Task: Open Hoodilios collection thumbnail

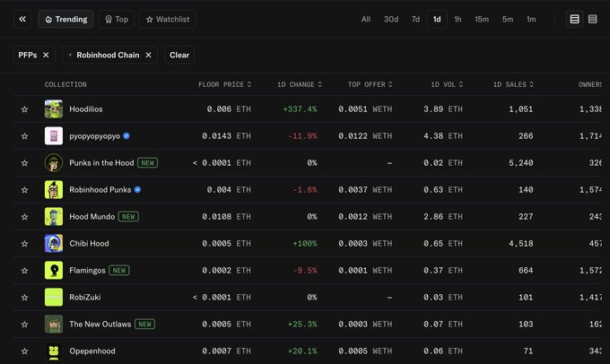Action: click(54, 108)
